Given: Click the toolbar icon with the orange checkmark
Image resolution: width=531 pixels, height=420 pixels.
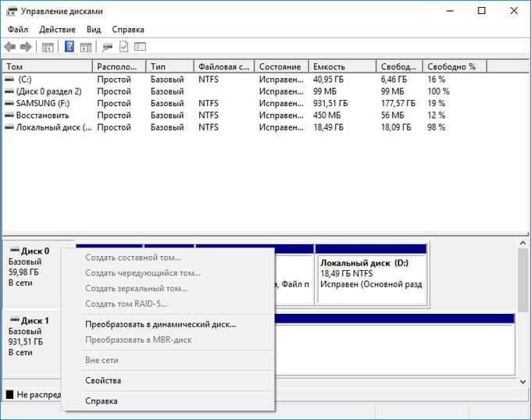Looking at the screenshot, I should (123, 47).
